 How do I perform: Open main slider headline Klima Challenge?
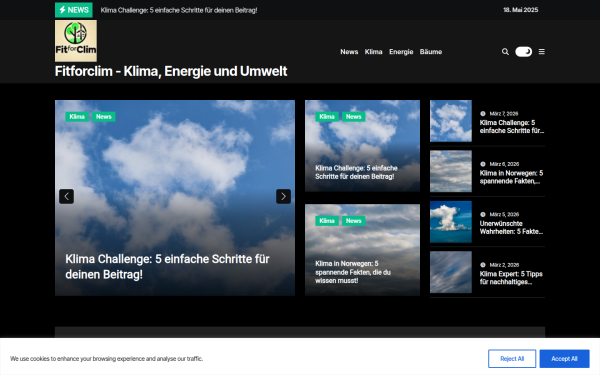167,267
